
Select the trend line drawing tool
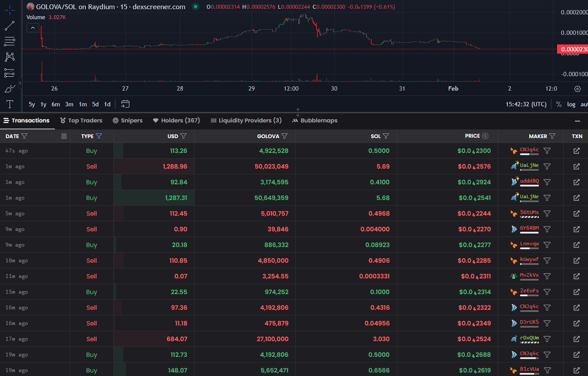[x=10, y=26]
